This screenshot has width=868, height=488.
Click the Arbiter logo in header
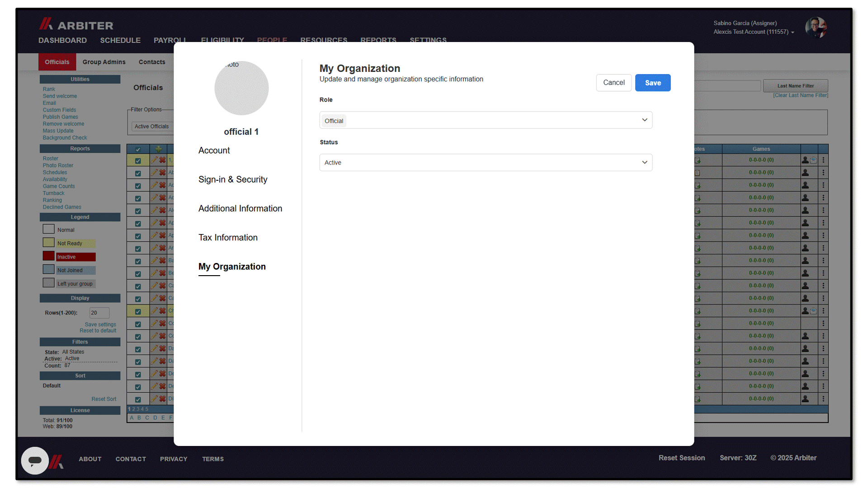[76, 24]
